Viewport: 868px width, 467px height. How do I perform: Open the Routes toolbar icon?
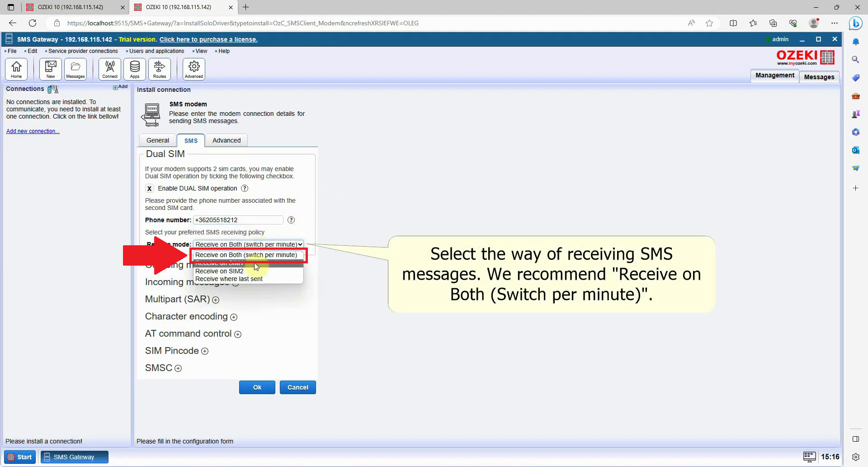160,69
